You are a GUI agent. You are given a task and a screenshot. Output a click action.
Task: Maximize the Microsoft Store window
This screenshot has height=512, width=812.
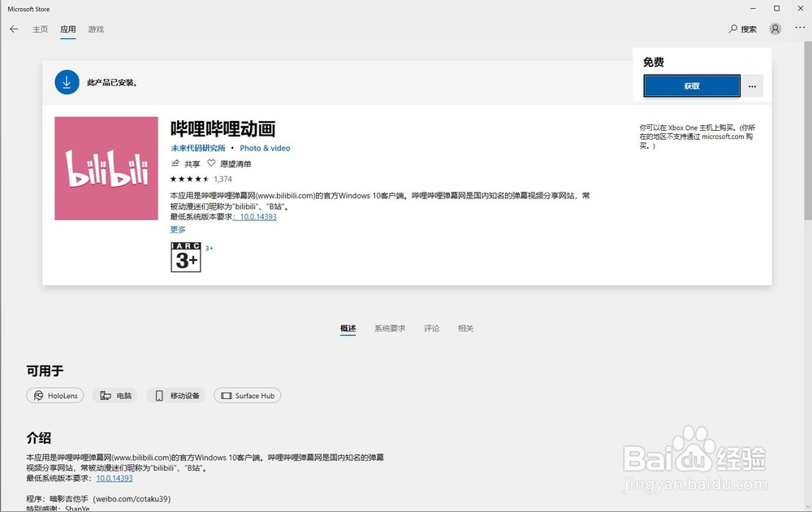click(777, 8)
